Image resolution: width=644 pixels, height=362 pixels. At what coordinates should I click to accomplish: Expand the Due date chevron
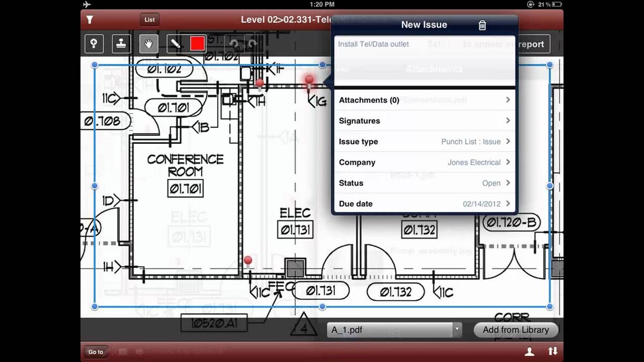coord(508,204)
